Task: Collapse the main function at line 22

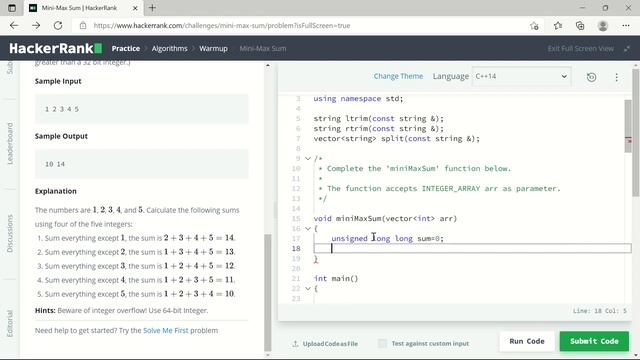Action: coord(308,289)
